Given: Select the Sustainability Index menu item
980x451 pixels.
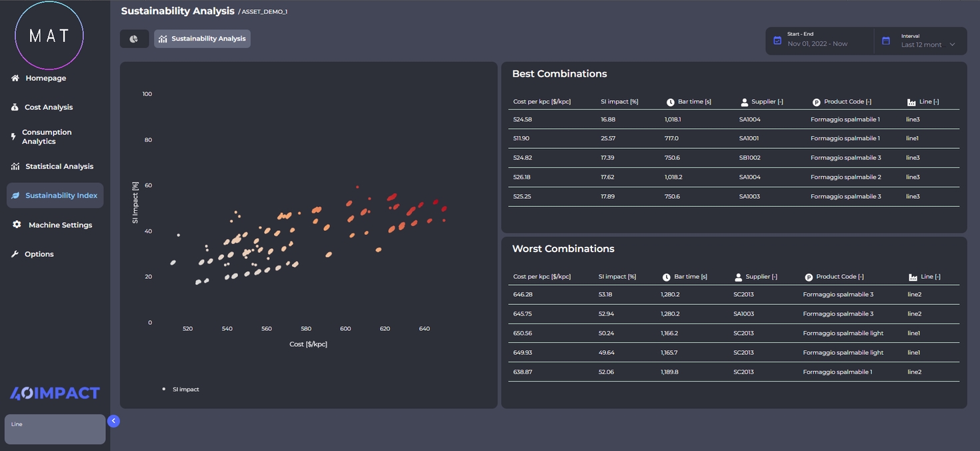Looking at the screenshot, I should coord(61,195).
